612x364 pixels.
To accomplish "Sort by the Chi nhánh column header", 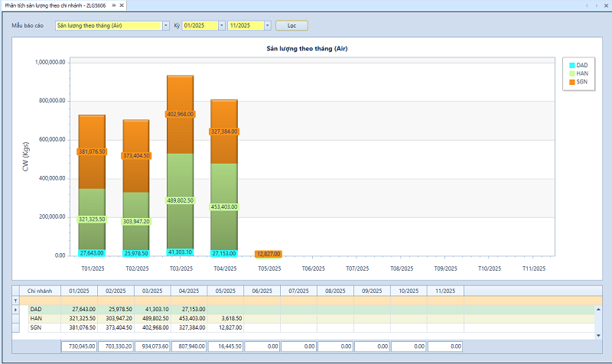I will click(x=40, y=291).
